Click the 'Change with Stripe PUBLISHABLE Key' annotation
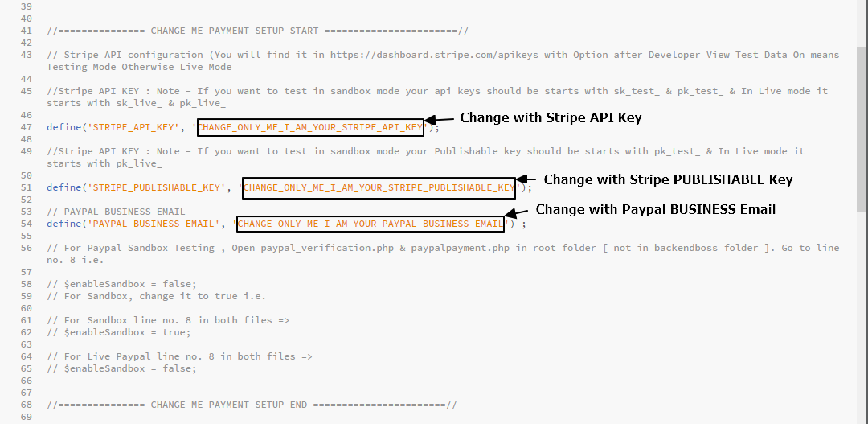868x424 pixels. [668, 179]
